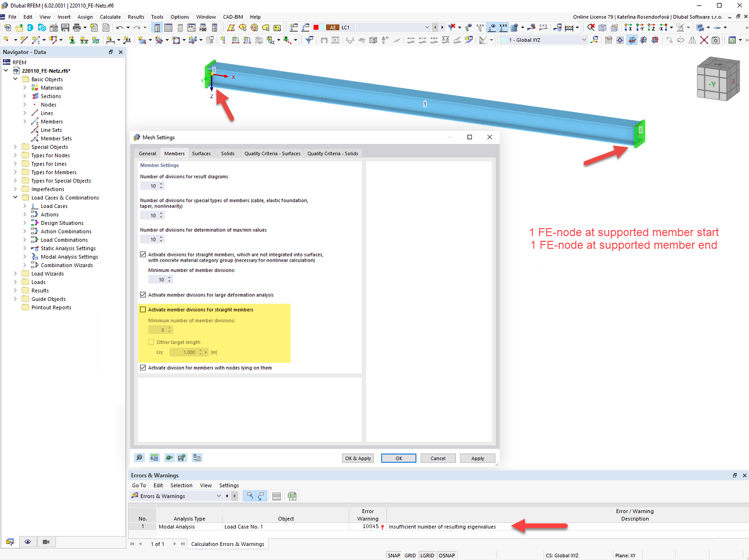
Task: Toggle LGRID in the status bar
Action: 427,556
